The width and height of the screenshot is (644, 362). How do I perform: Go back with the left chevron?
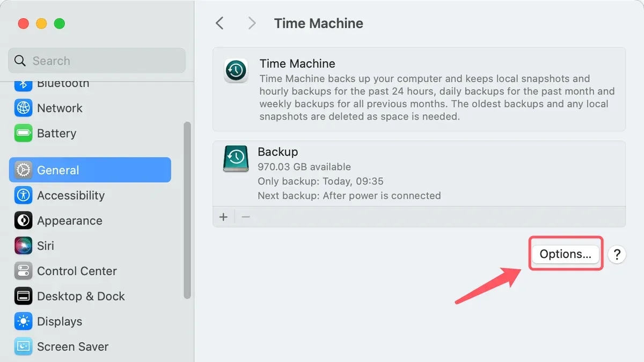pos(219,23)
